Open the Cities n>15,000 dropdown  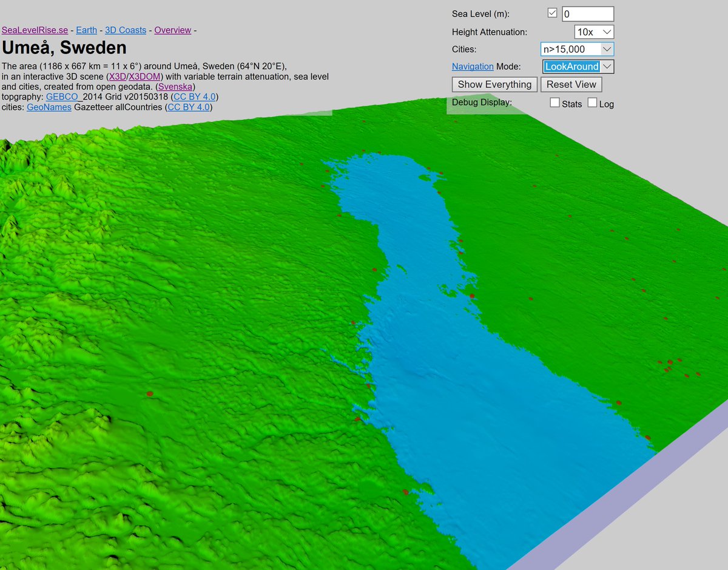click(x=577, y=49)
